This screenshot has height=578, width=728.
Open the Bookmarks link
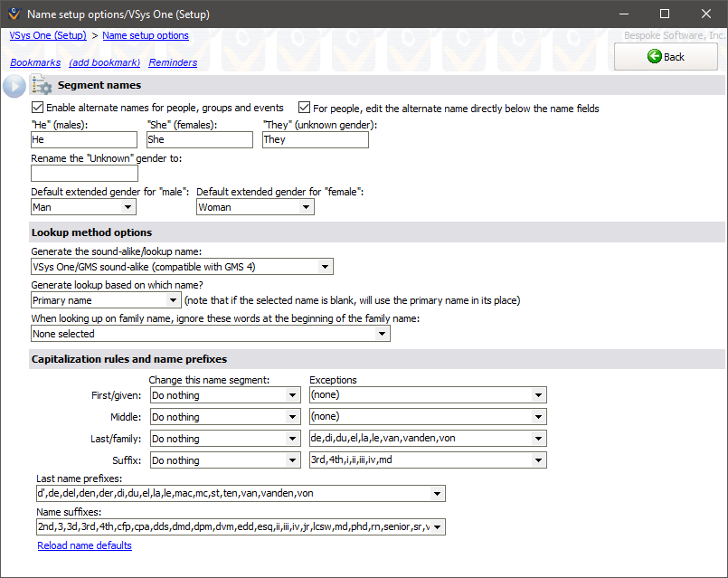pos(35,62)
